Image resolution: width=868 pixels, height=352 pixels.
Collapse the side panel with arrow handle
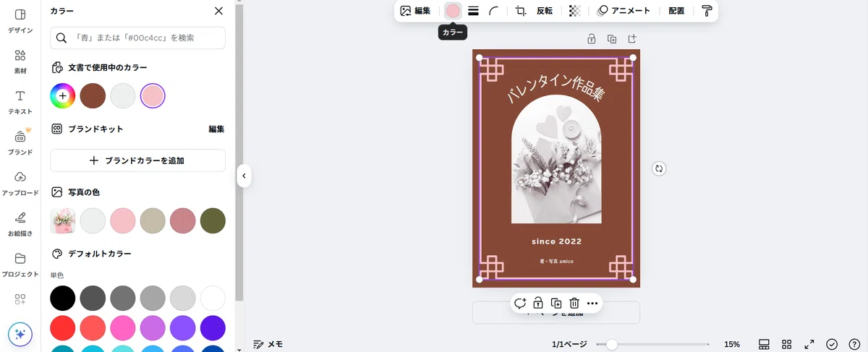244,176
